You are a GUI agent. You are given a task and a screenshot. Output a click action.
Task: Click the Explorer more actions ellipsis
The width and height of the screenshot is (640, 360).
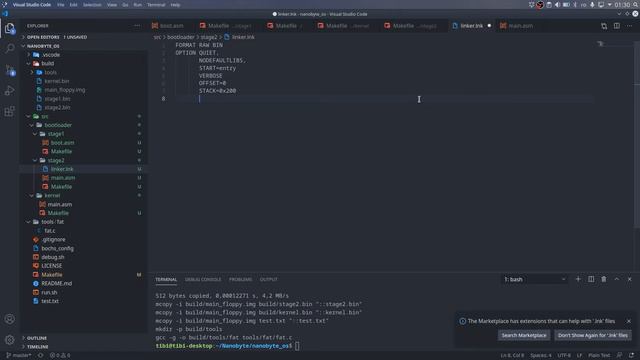tap(137, 26)
